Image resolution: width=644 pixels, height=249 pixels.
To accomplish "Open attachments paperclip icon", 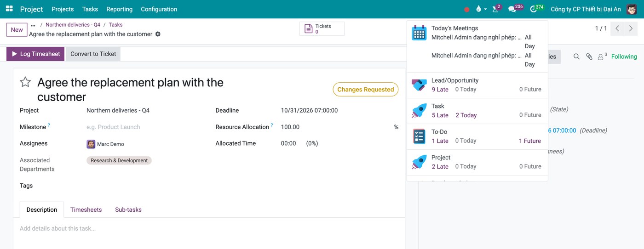I will [x=589, y=57].
